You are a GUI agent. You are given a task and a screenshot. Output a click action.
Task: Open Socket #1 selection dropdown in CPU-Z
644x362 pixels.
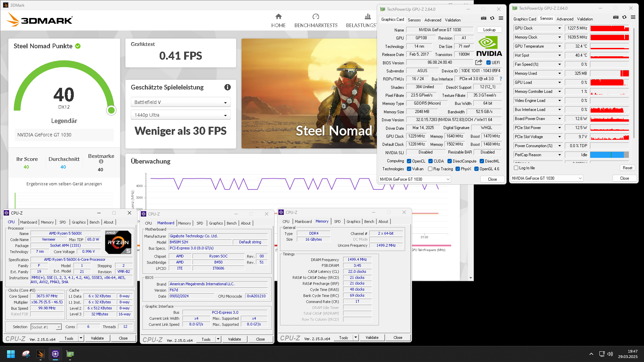pos(46,327)
